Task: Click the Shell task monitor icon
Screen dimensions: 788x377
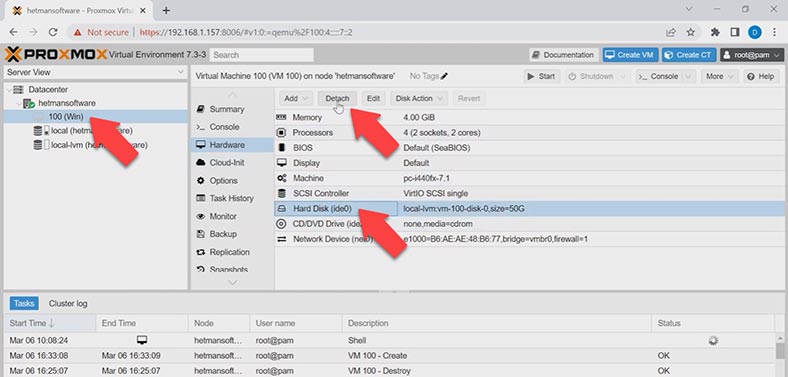Action: pyautogui.click(x=142, y=340)
